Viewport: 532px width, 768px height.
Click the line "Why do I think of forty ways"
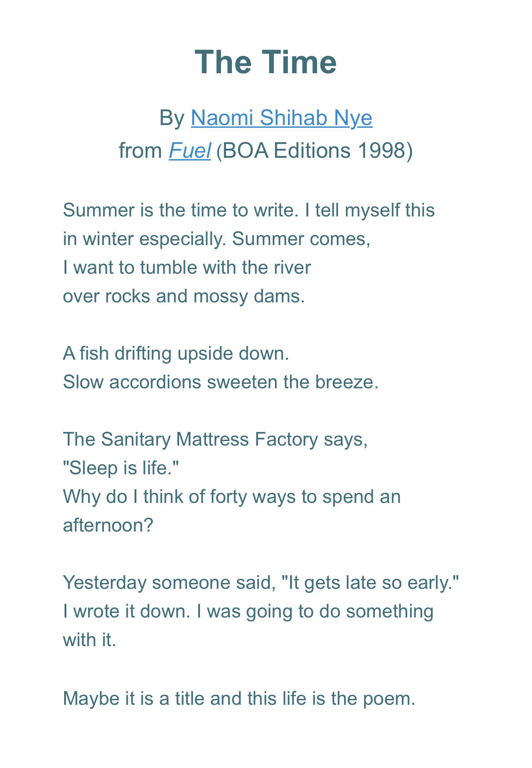pos(231,497)
